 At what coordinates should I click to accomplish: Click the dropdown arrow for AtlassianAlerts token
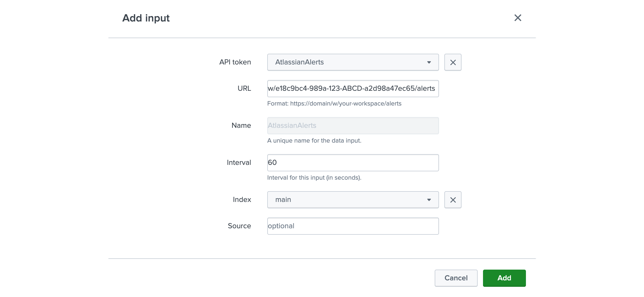[x=430, y=62]
